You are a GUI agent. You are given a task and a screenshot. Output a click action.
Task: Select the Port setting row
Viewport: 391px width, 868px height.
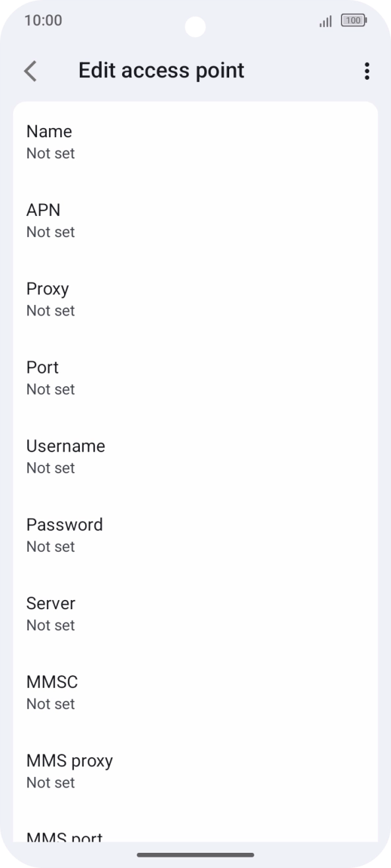pyautogui.click(x=196, y=378)
